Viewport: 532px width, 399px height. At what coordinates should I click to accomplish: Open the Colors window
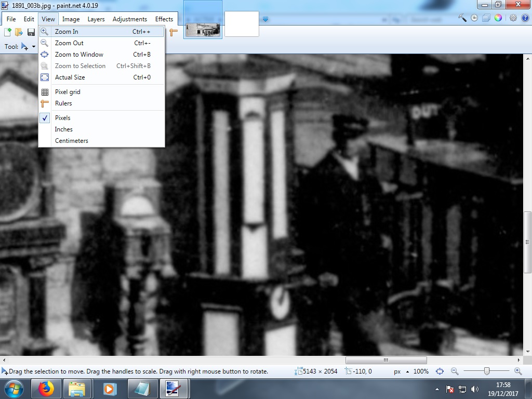pyautogui.click(x=498, y=17)
